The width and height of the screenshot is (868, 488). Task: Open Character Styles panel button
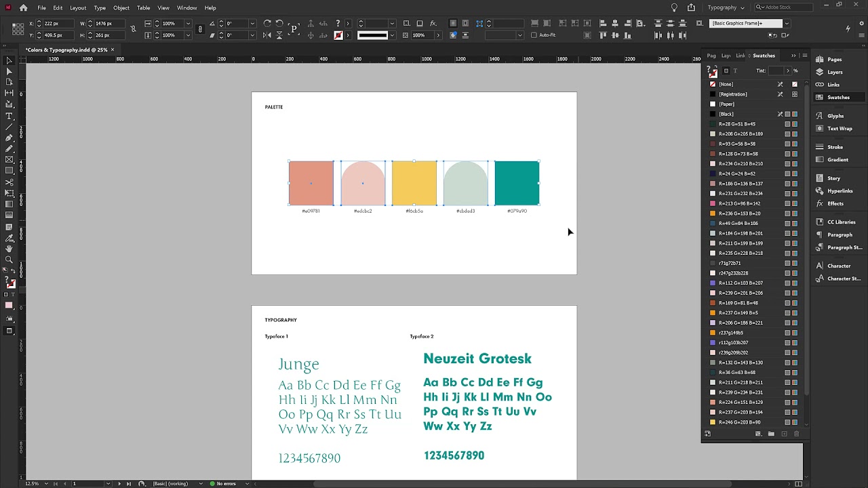pos(839,279)
